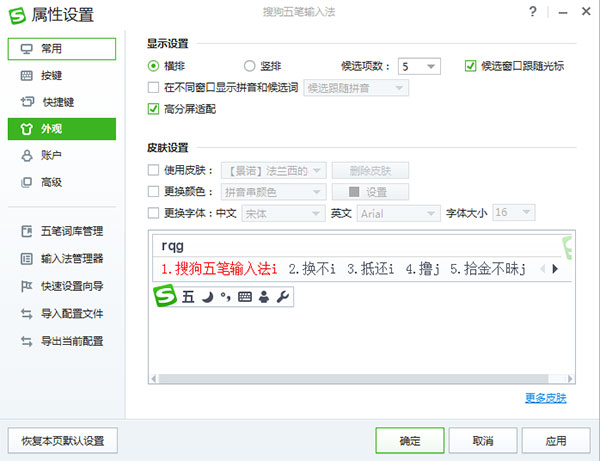Image resolution: width=600 pixels, height=461 pixels.
Task: Choose 导出当前配置
Action: (x=62, y=341)
